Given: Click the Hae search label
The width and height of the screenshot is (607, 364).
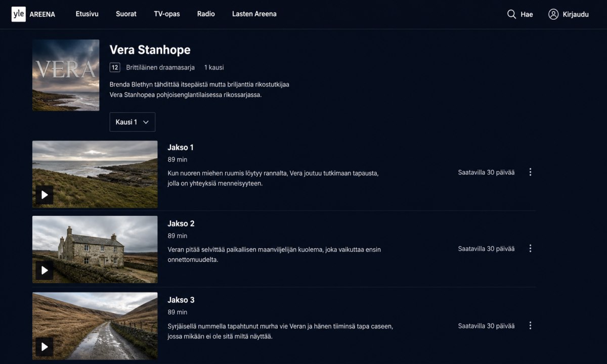Looking at the screenshot, I should click(x=527, y=15).
